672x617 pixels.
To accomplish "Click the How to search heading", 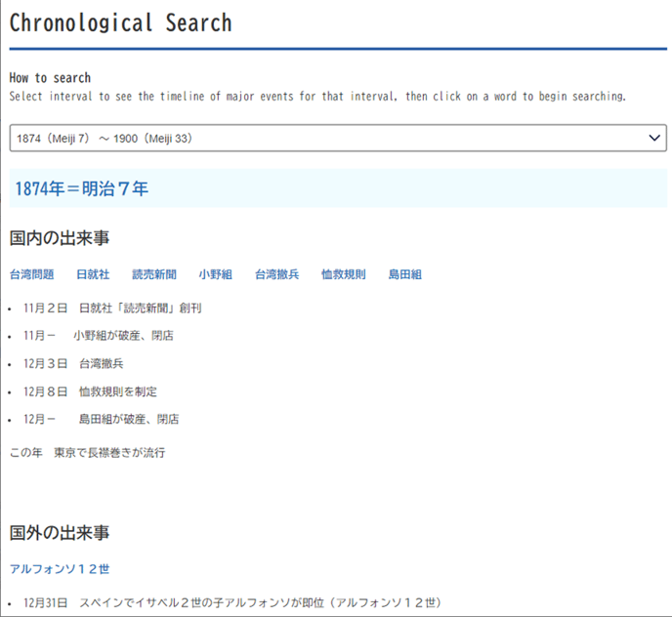I will [x=50, y=78].
